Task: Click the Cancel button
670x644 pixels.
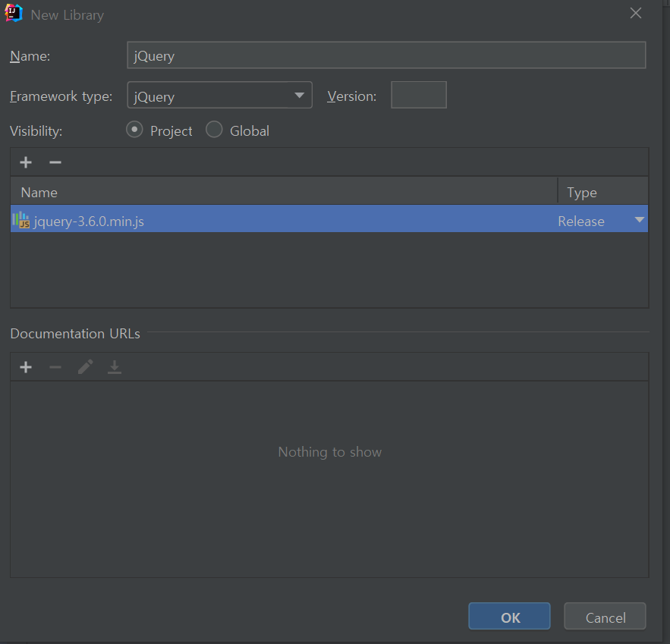Action: 605,616
